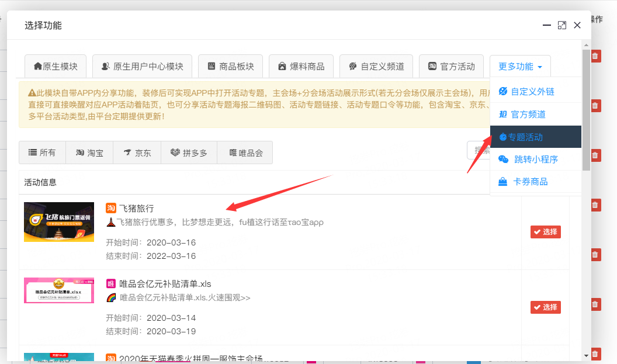Filter activities by 京东
617x364 pixels.
click(137, 152)
